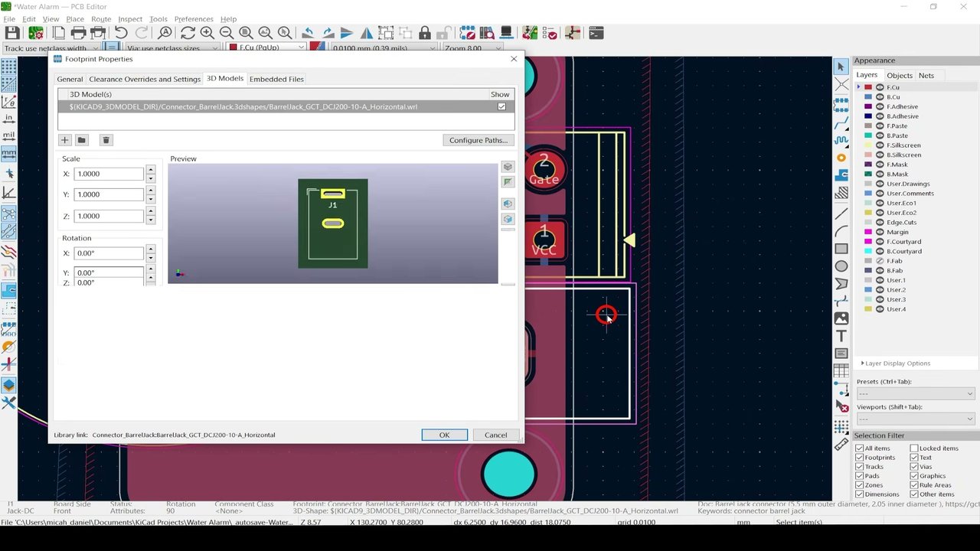Screen dimensions: 980x551
Task: Choose the selection arrow tool in the right toolbar
Action: (x=841, y=67)
